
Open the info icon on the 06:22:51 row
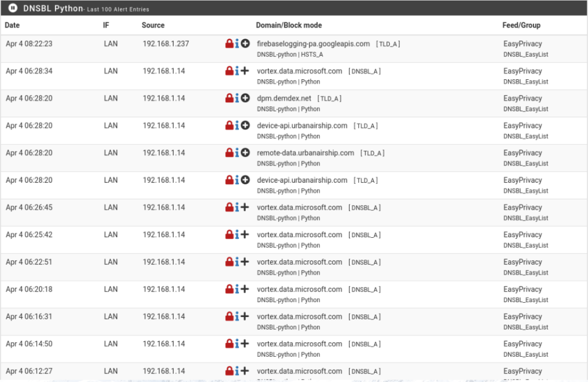click(237, 262)
